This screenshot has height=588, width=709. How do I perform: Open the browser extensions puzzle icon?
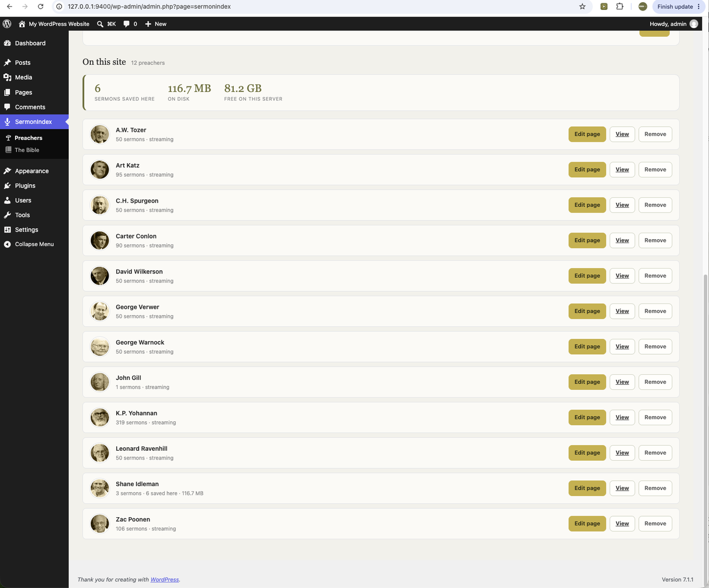[620, 7]
